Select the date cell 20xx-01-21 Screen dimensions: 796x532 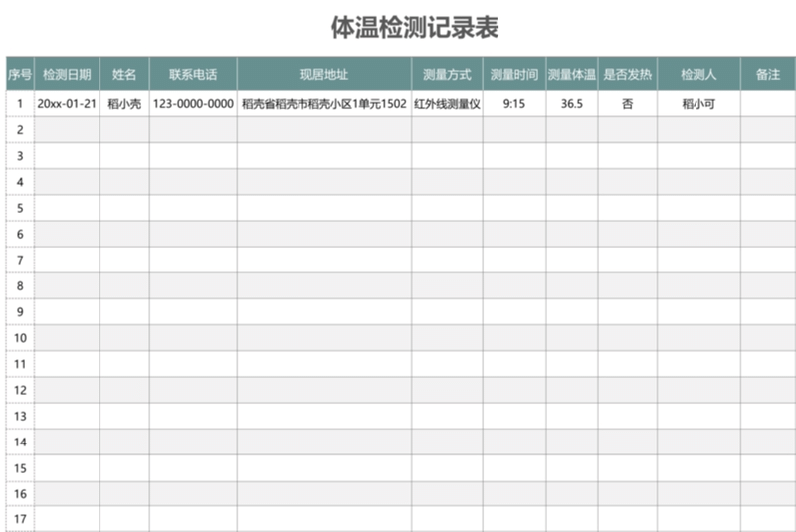67,103
